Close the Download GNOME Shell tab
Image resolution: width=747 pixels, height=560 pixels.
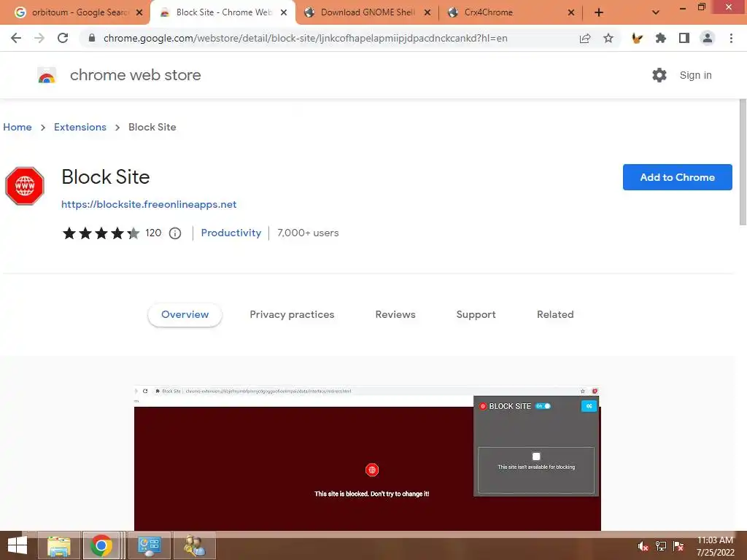click(x=427, y=12)
